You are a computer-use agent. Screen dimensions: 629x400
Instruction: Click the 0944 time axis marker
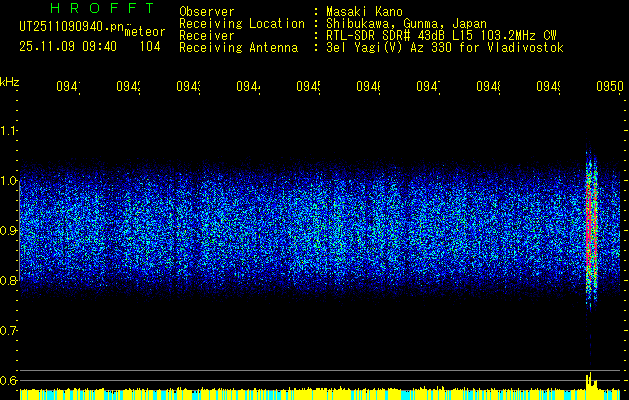point(248,87)
